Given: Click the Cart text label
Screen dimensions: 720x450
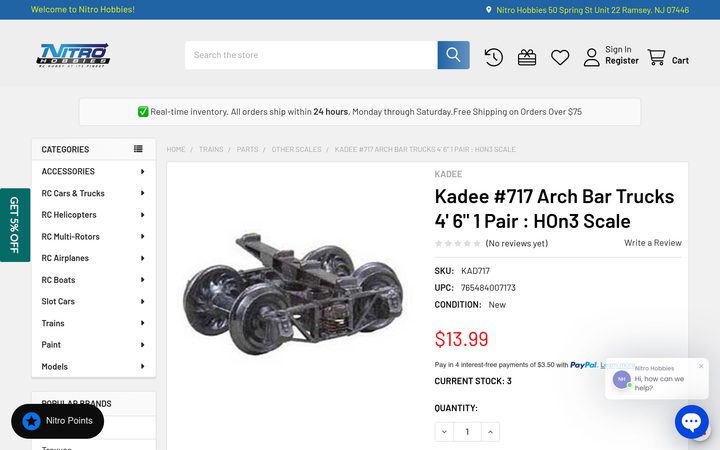Looking at the screenshot, I should (680, 61).
